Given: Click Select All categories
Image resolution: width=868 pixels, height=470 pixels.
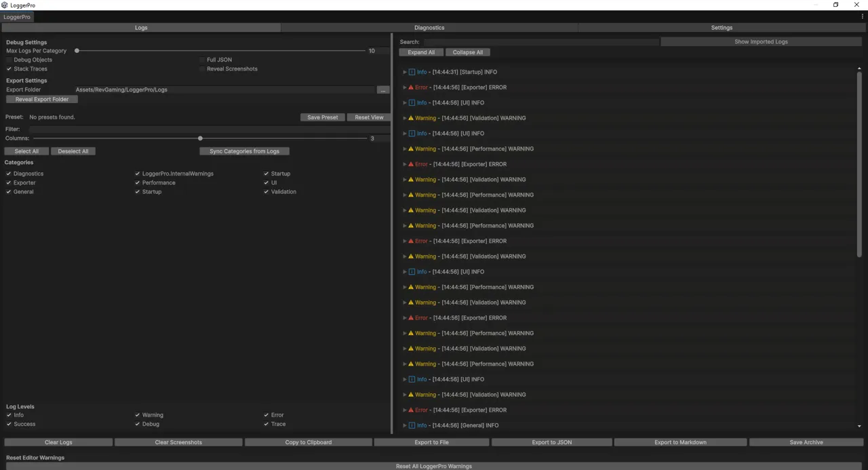Looking at the screenshot, I should (x=26, y=151).
